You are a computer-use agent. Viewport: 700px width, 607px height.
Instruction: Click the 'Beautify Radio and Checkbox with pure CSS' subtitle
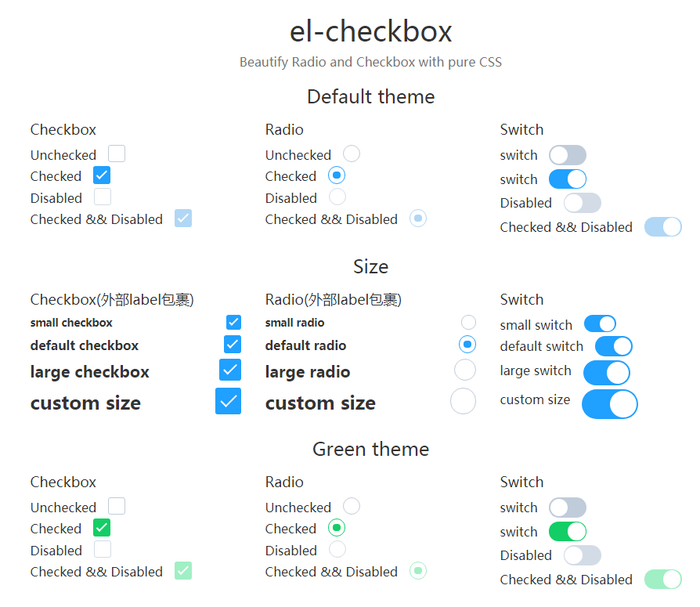[370, 62]
